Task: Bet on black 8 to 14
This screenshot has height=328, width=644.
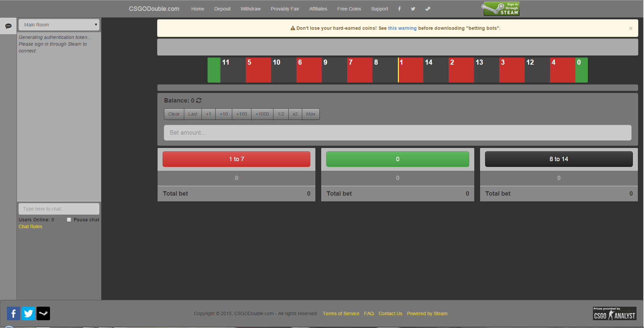Action: point(559,159)
